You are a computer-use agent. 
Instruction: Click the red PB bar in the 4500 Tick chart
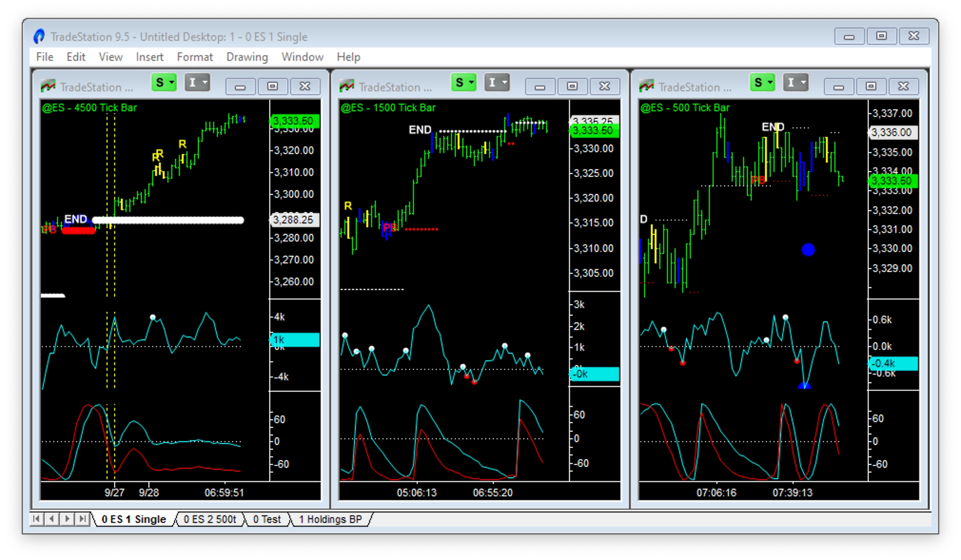[78, 231]
